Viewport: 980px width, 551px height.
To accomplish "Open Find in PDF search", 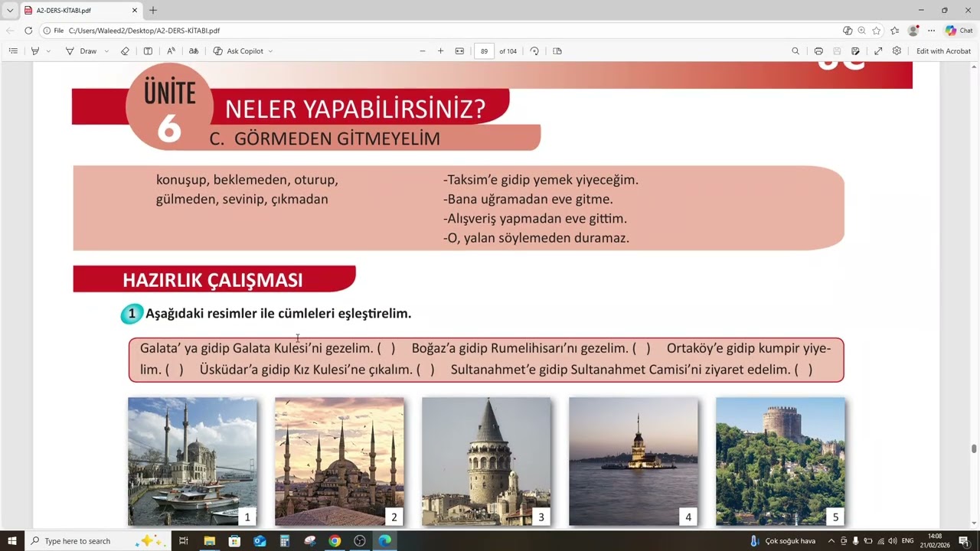I will click(795, 51).
